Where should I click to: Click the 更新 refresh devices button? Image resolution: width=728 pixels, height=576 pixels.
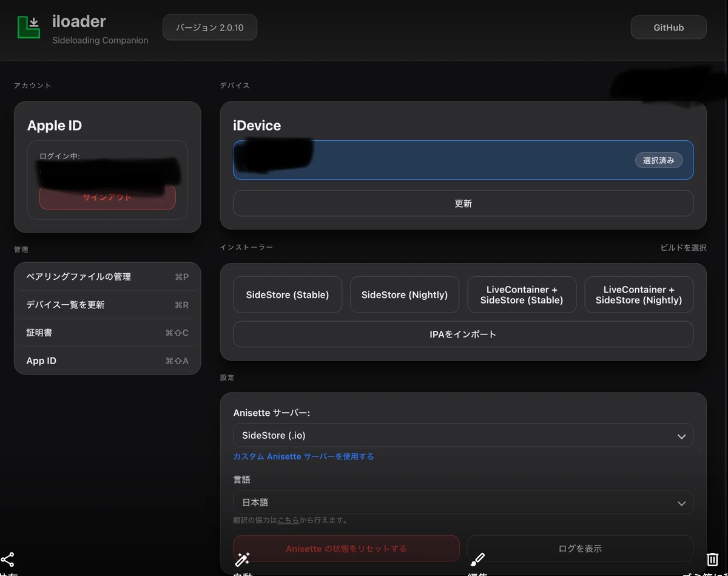click(463, 203)
